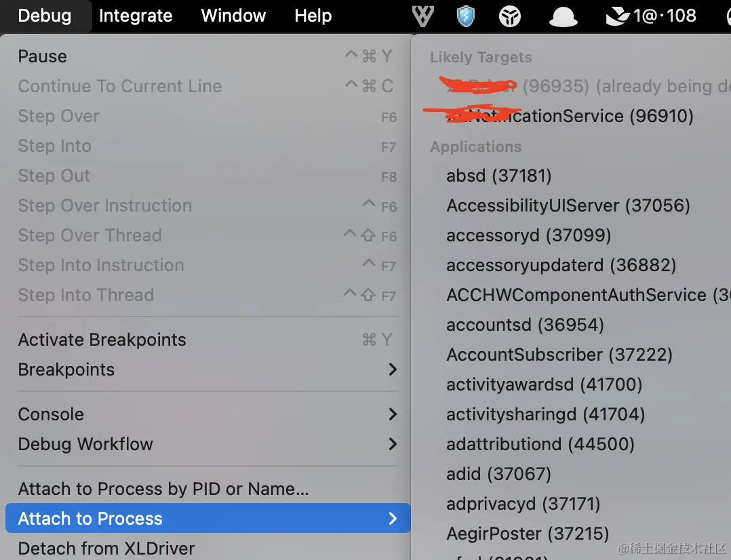The width and height of the screenshot is (731, 560).
Task: Click the bell-shaped hat status icon
Action: [x=563, y=17]
